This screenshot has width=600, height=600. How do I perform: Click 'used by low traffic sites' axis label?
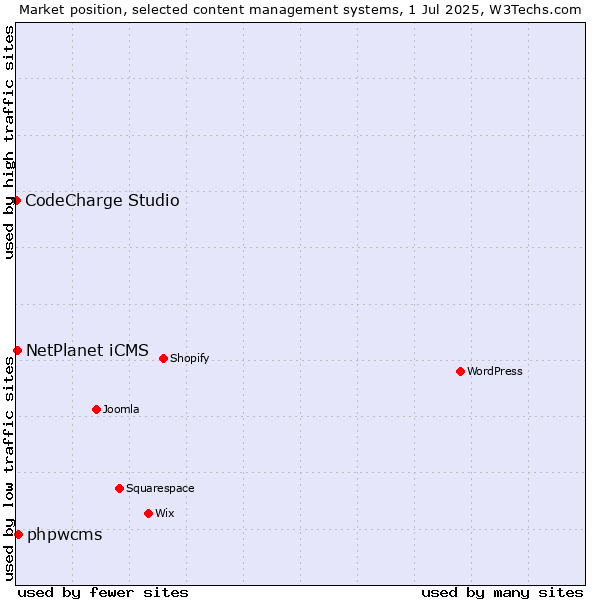(9, 469)
